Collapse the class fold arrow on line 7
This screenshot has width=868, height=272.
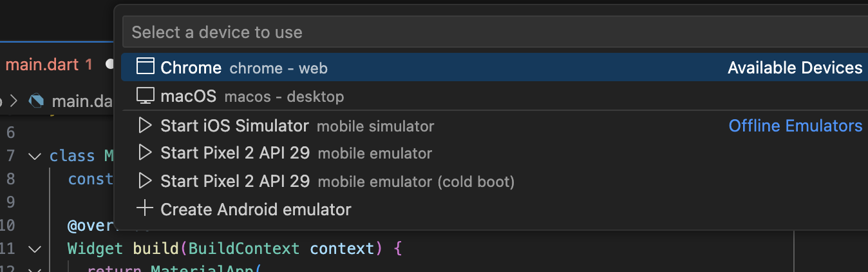[x=34, y=156]
